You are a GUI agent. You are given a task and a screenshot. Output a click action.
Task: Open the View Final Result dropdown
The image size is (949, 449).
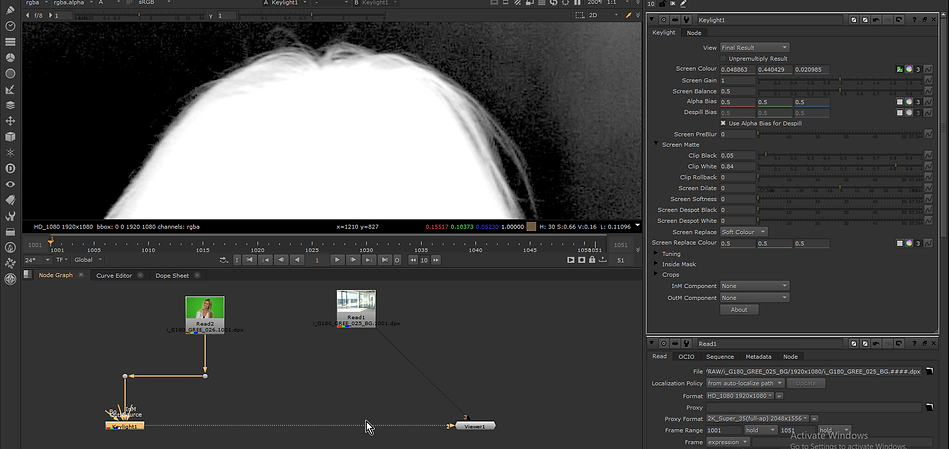pos(754,47)
